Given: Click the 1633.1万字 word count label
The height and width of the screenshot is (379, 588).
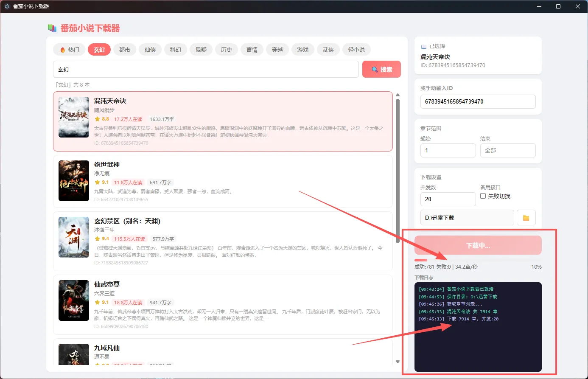Looking at the screenshot, I should [x=162, y=119].
